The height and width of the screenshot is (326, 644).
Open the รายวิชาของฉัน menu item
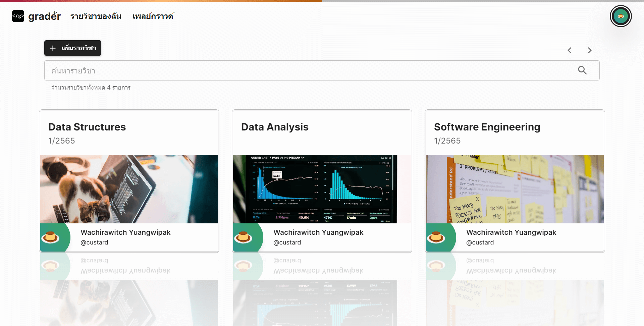96,16
